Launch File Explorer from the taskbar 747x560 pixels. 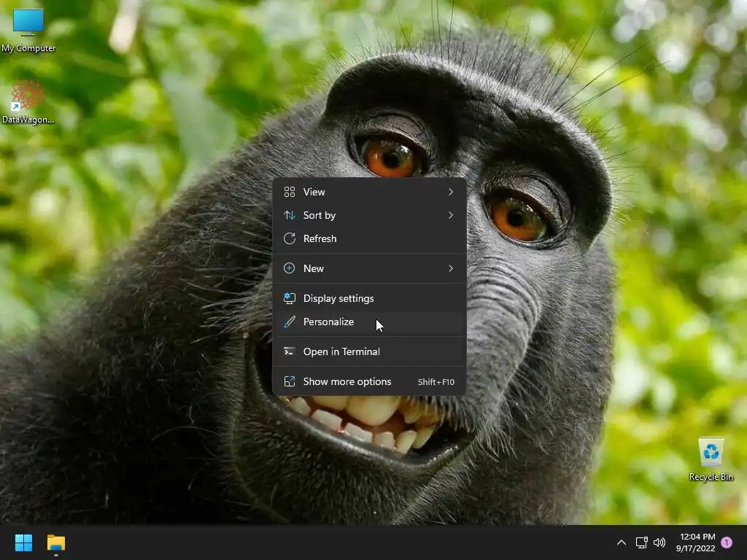pyautogui.click(x=55, y=542)
